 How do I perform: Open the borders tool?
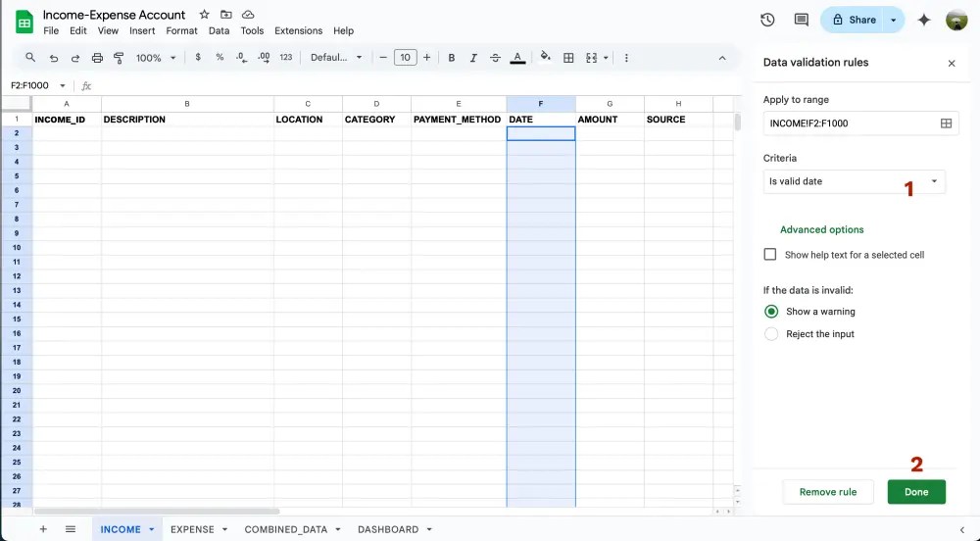click(x=568, y=58)
